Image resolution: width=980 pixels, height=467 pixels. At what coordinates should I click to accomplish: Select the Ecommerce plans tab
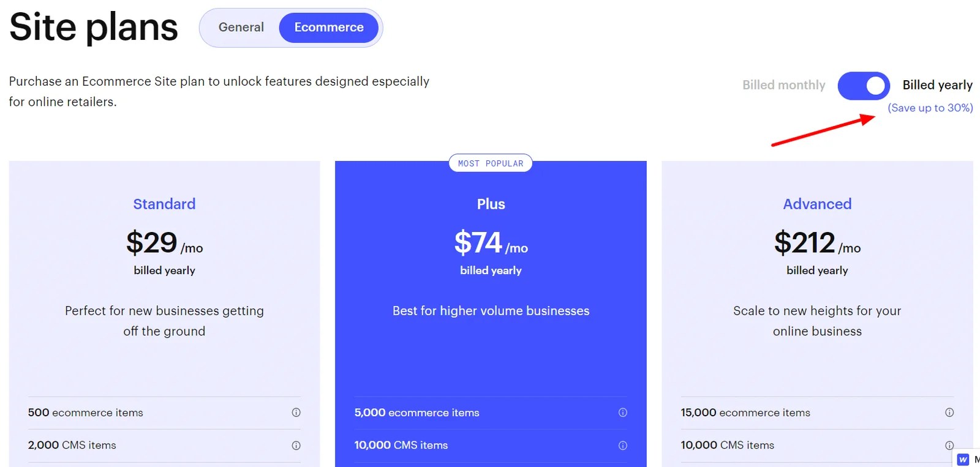point(329,27)
